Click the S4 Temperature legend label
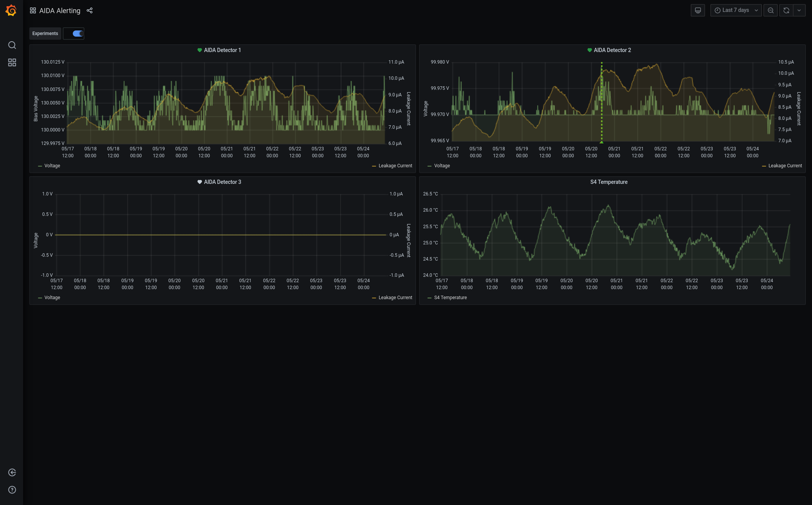Image resolution: width=812 pixels, height=505 pixels. pos(450,298)
